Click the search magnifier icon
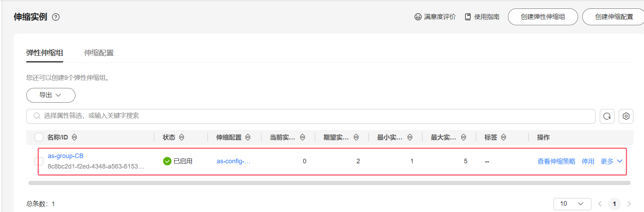 point(37,116)
